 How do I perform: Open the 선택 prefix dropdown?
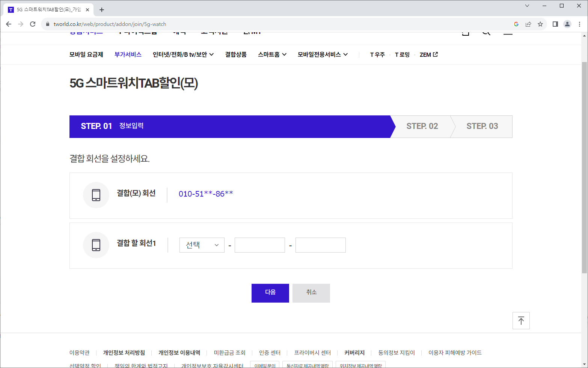click(x=202, y=245)
